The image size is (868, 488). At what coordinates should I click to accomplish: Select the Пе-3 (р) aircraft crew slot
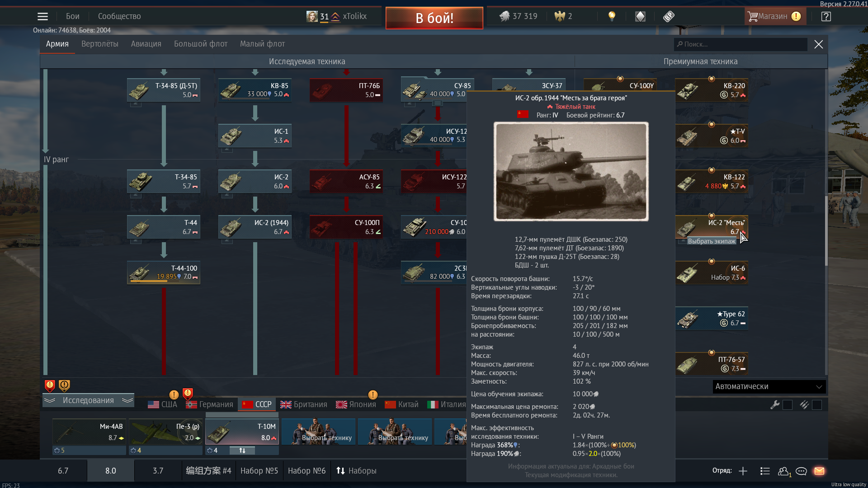pos(165,432)
